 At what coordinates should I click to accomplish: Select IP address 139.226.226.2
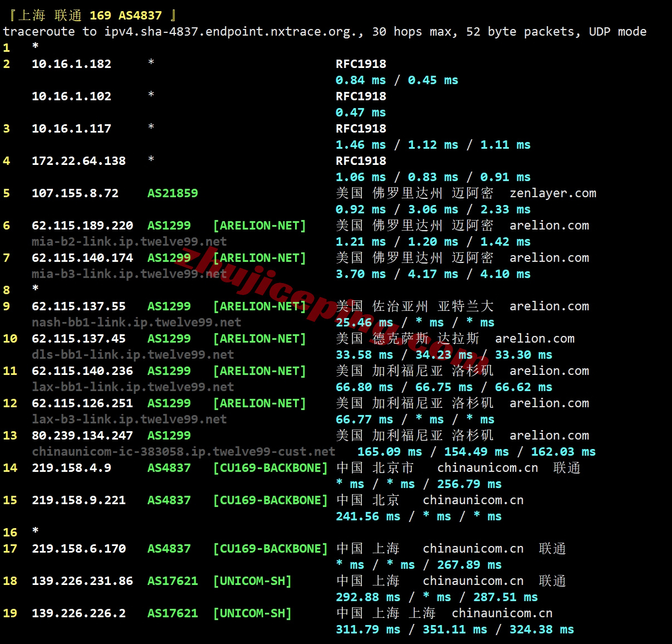point(79,613)
